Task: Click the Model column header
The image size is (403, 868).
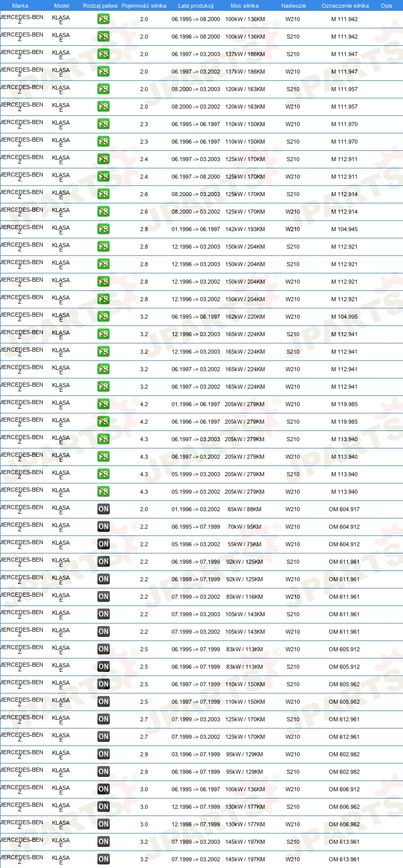Action: tap(61, 6)
